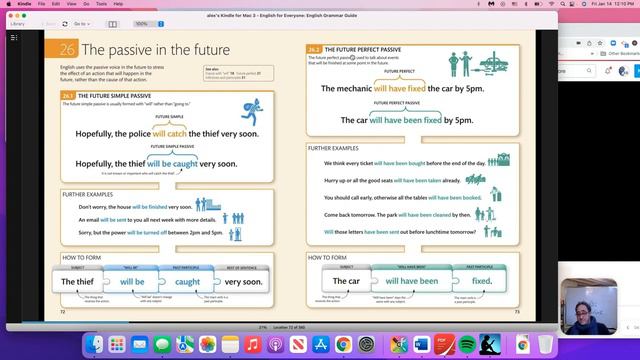Click the zoom stepper arrows beside 100%
This screenshot has width=640, height=360.
click(x=161, y=24)
